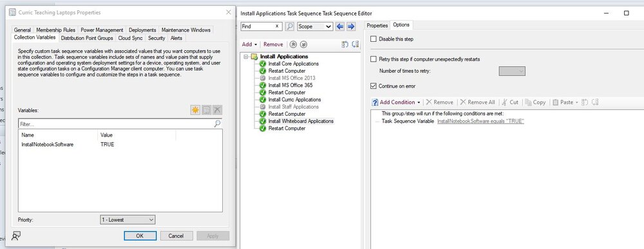Click the move step down icon
The width and height of the screenshot is (644, 249).
point(303,44)
